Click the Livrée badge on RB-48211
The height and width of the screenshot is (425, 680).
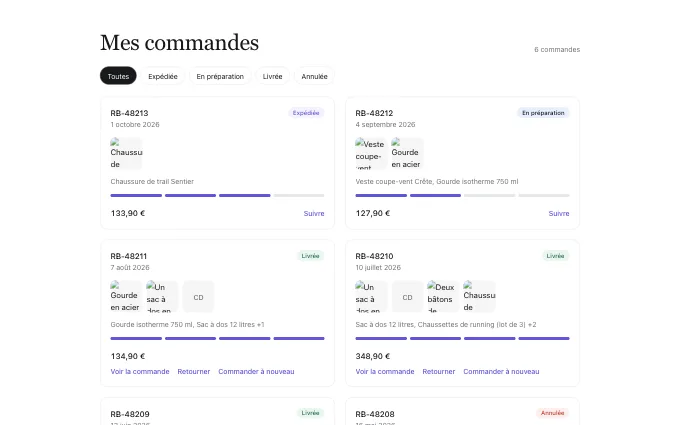(311, 256)
